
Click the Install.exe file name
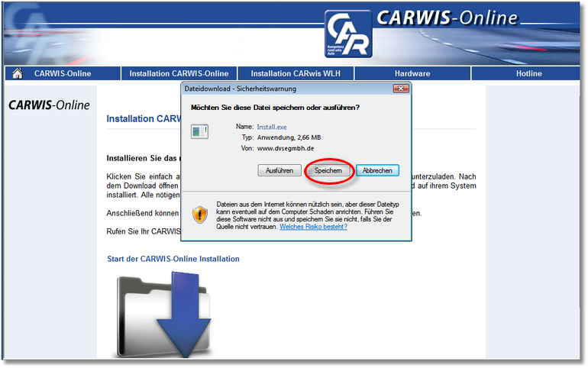pos(272,127)
